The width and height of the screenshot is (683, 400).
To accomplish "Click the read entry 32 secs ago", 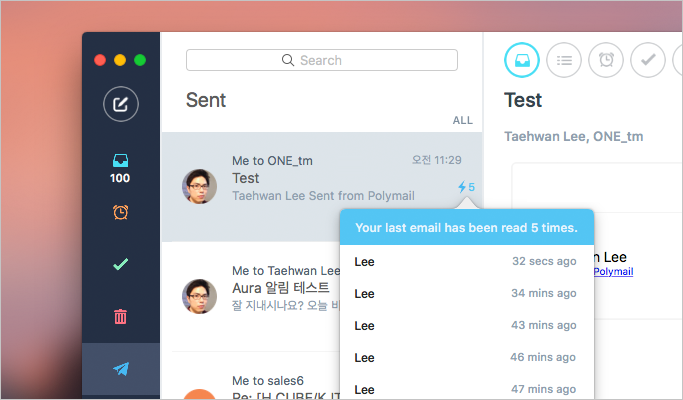I will [x=467, y=261].
